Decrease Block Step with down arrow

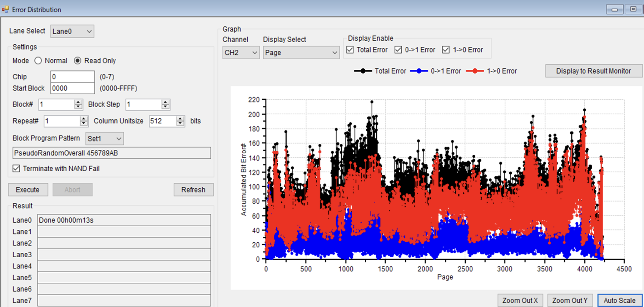(x=165, y=107)
